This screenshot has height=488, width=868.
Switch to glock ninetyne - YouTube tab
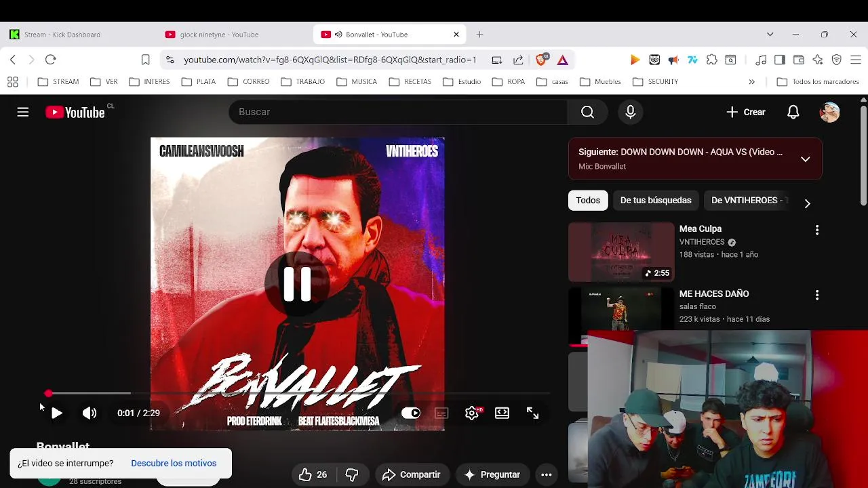(x=234, y=35)
